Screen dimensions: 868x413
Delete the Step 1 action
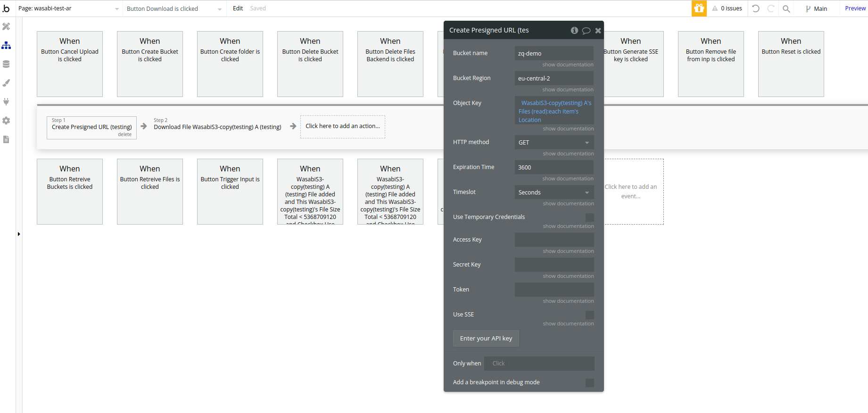(x=124, y=135)
